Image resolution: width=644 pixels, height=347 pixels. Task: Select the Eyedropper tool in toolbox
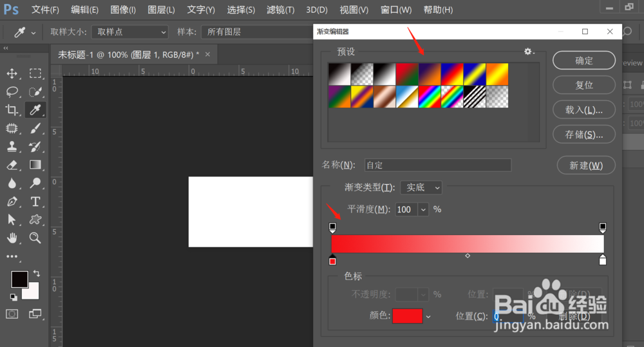[35, 109]
